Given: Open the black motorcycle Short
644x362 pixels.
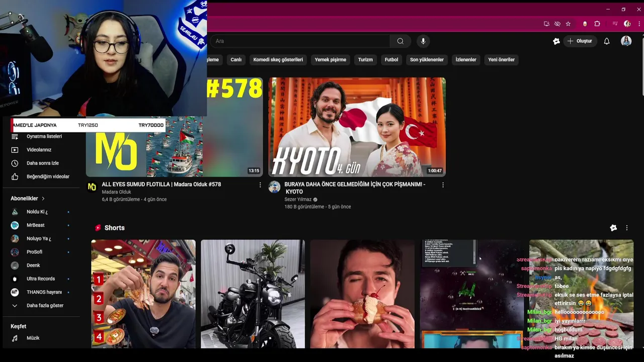Looking at the screenshot, I should 253,294.
